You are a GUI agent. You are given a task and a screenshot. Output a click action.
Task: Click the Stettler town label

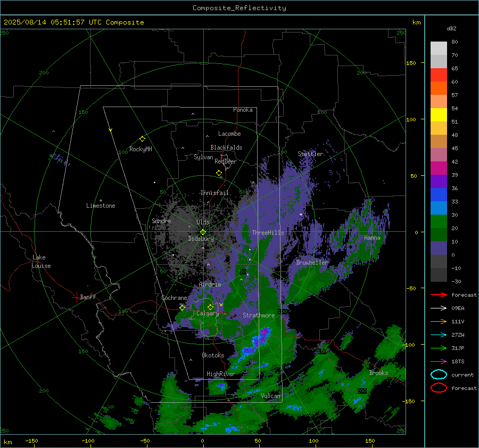310,154
